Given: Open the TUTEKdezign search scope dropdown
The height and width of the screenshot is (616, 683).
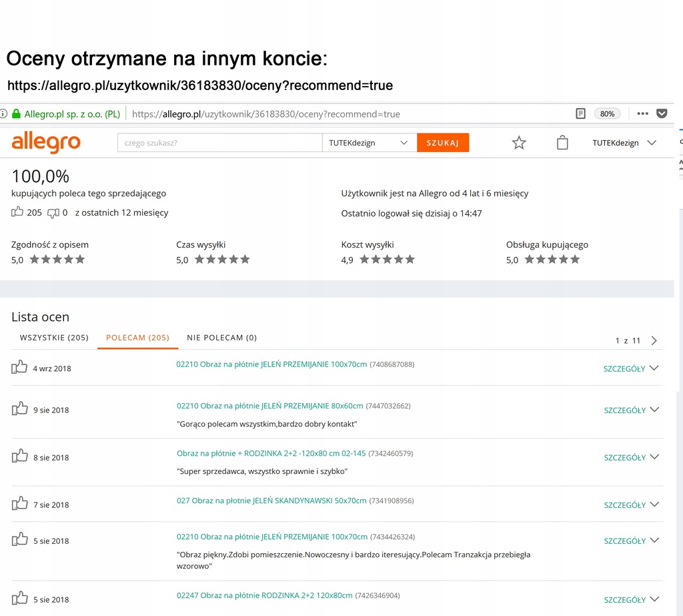Looking at the screenshot, I should pos(369,143).
